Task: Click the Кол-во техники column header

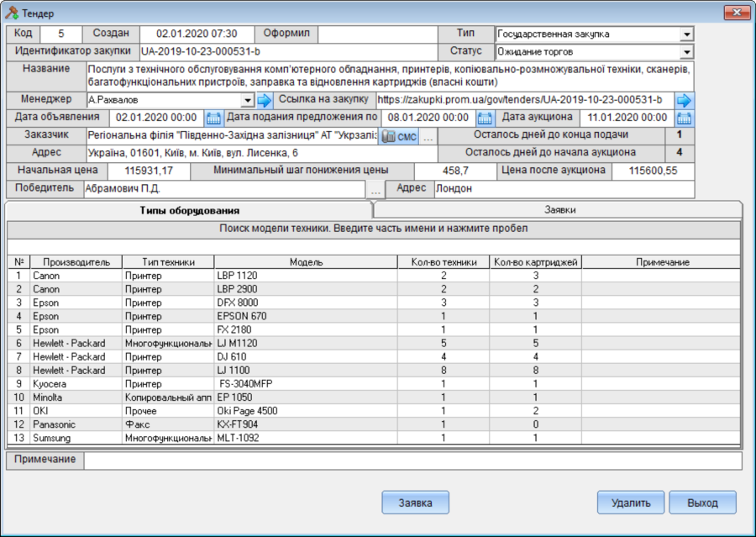Action: tap(444, 262)
